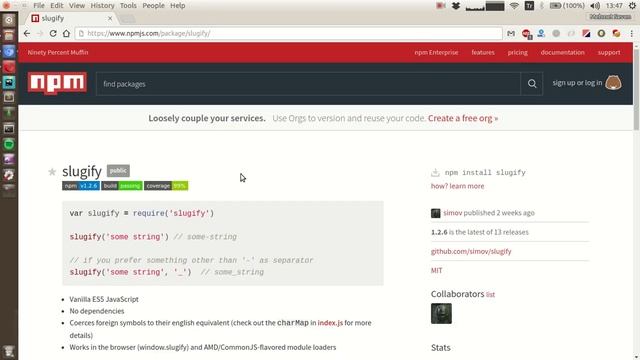The width and height of the screenshot is (640, 360).
Task: Click the search magnifier icon
Action: [532, 84]
